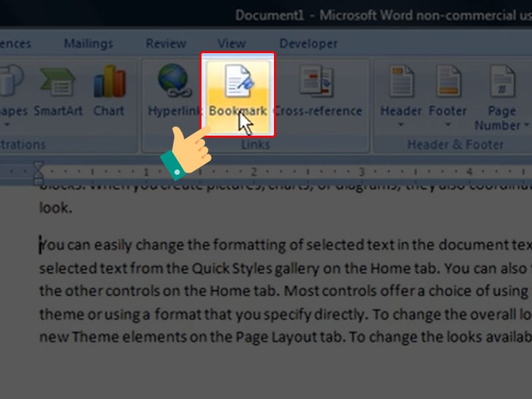Expand the Shapes dropdown arrow
532x399 pixels.
click(7, 125)
